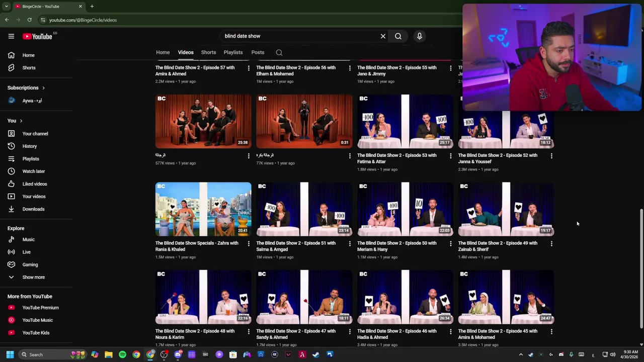
Task: Close the BingeCircle browser tab
Action: click(x=80, y=7)
